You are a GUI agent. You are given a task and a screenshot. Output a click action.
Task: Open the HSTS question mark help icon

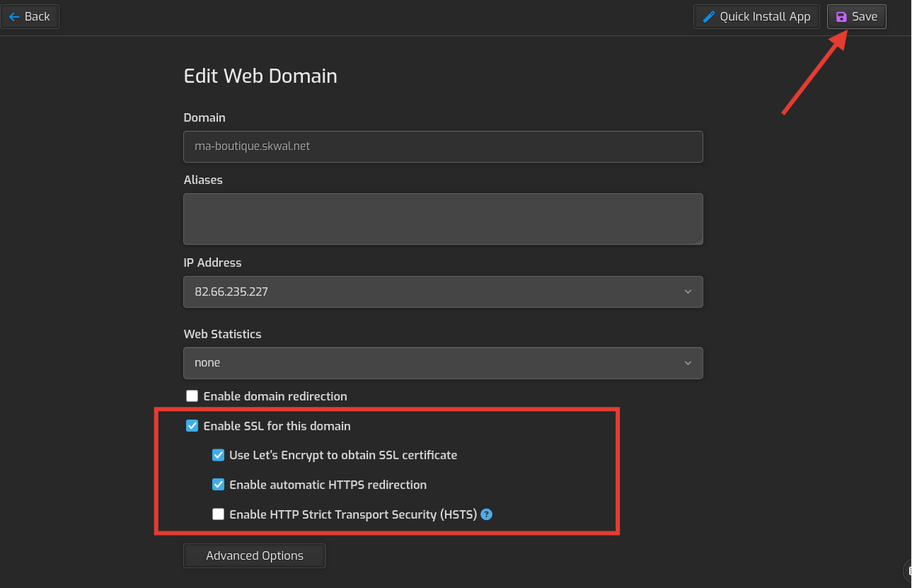coord(486,514)
